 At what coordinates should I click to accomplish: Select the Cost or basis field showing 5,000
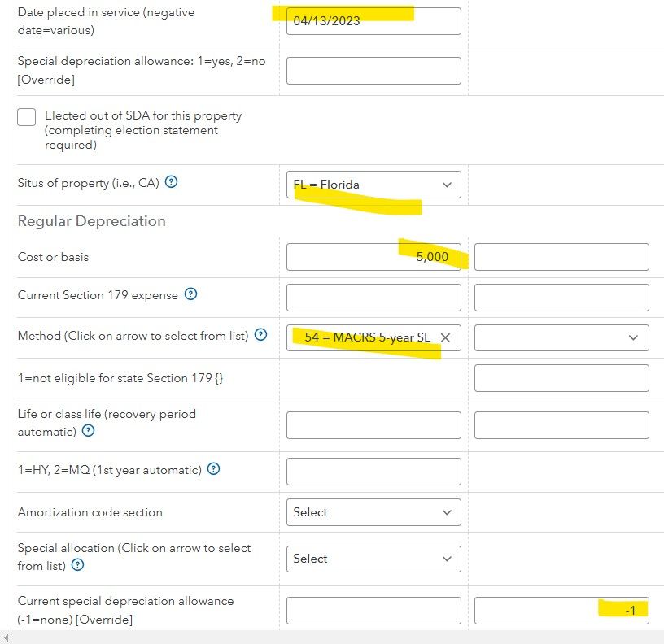tap(373, 257)
